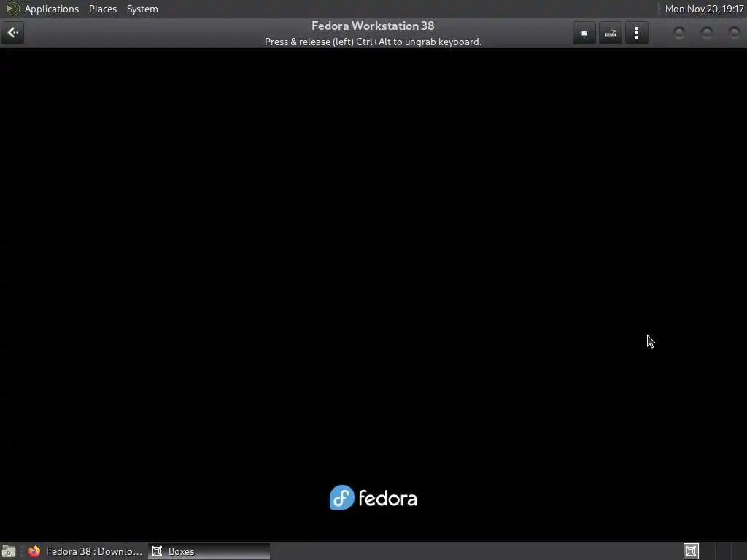
Task: Select the Boxes taskbar window button
Action: (x=209, y=551)
